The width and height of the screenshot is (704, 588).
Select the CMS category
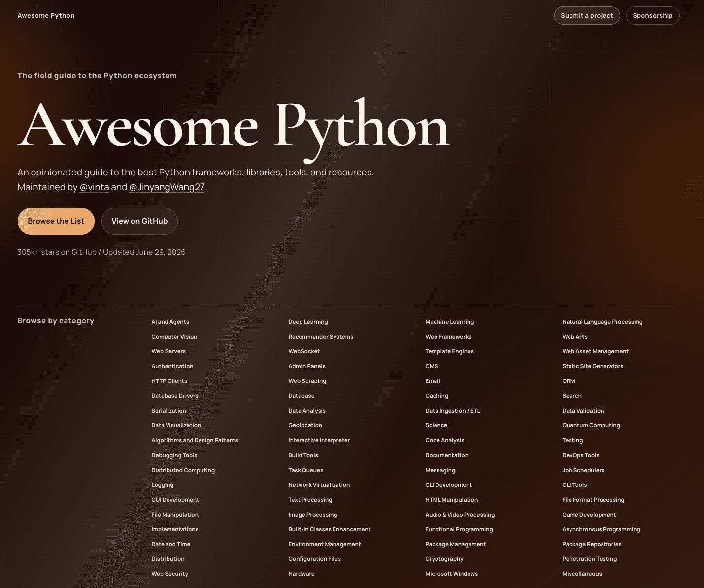tap(432, 366)
